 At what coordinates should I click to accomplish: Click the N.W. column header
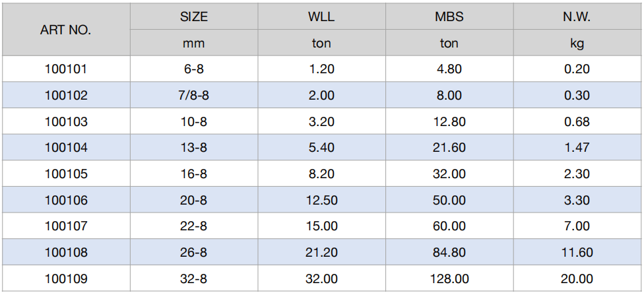pyautogui.click(x=577, y=17)
